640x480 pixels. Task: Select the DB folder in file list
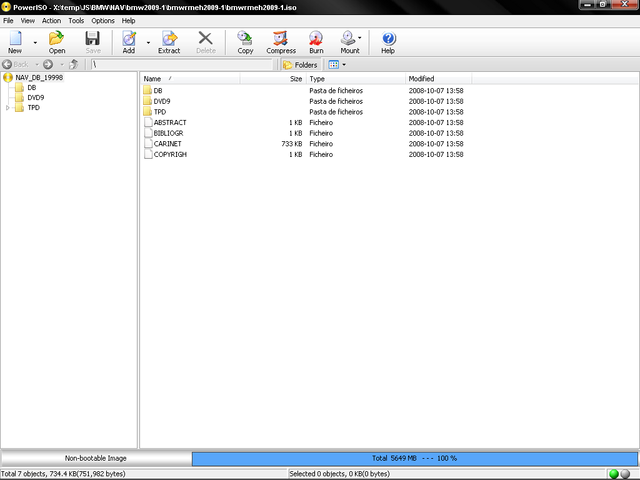(158, 91)
